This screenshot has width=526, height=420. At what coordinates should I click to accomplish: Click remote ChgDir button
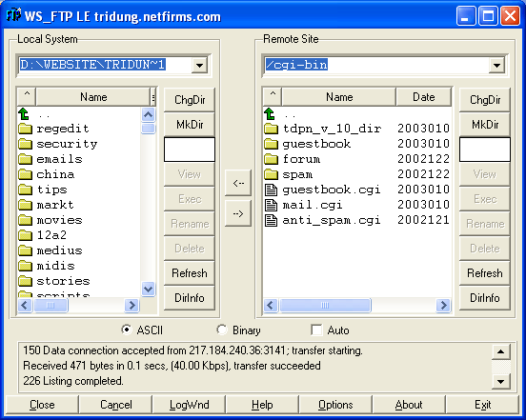[485, 100]
